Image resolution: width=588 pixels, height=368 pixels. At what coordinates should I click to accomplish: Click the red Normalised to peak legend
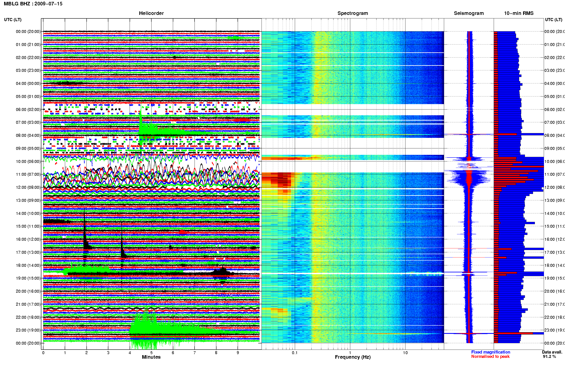click(x=490, y=356)
